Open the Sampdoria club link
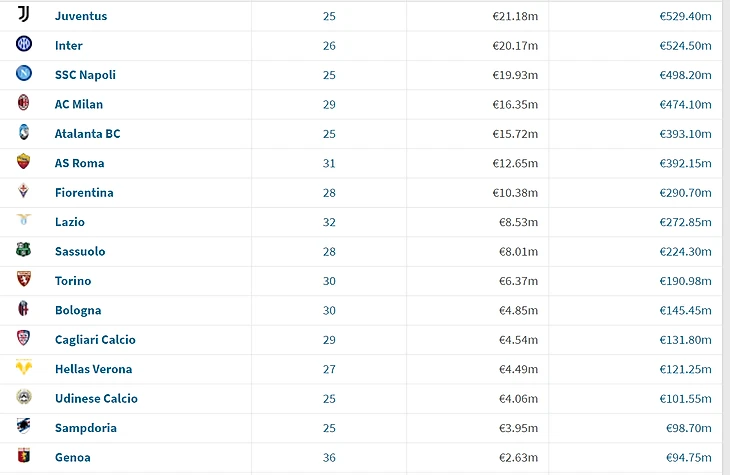Viewport: 730px width, 475px height. [x=86, y=428]
